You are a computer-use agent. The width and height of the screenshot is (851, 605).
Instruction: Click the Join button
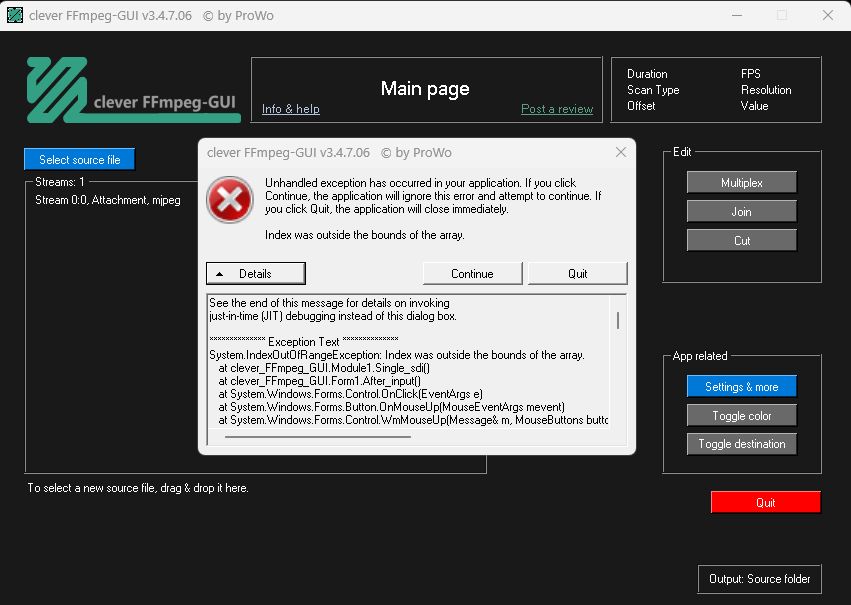click(741, 212)
